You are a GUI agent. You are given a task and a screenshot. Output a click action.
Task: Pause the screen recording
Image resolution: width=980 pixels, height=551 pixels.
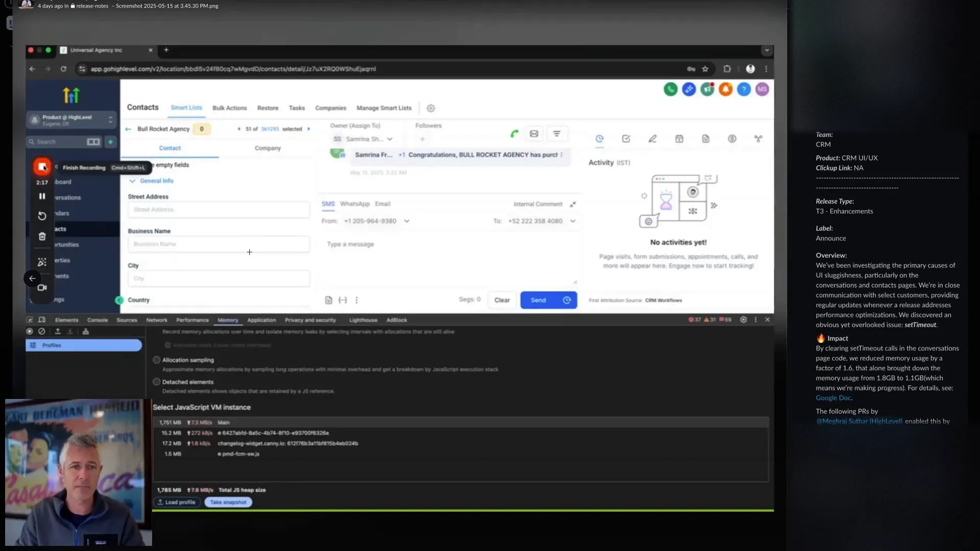point(42,196)
